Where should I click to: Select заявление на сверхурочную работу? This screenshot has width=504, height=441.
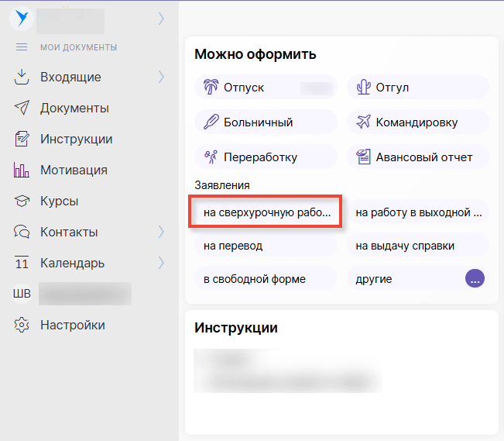pyautogui.click(x=266, y=212)
